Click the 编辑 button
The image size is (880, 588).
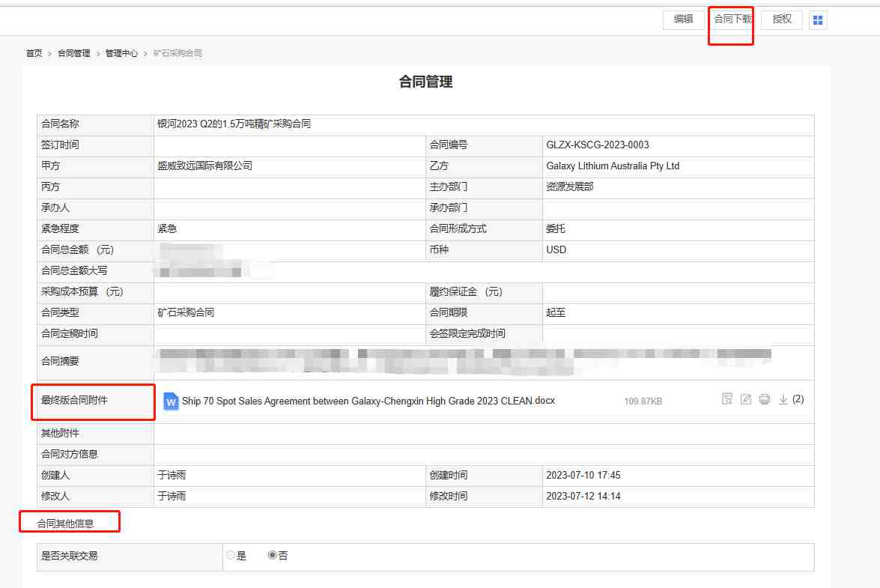pos(683,19)
